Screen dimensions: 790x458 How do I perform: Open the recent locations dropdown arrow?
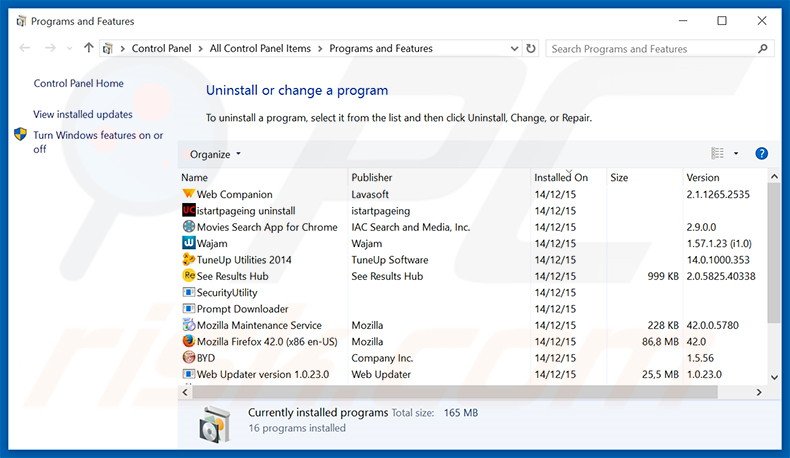coord(70,48)
